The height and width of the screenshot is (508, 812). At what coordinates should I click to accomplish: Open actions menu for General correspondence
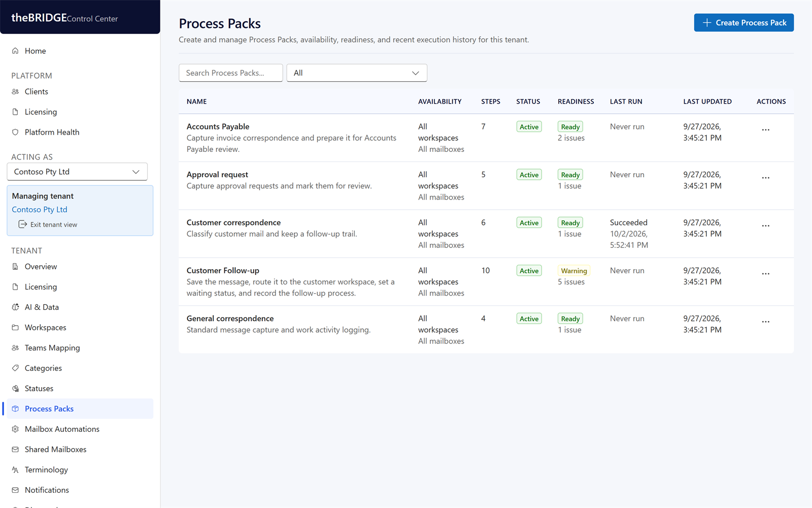(x=765, y=322)
